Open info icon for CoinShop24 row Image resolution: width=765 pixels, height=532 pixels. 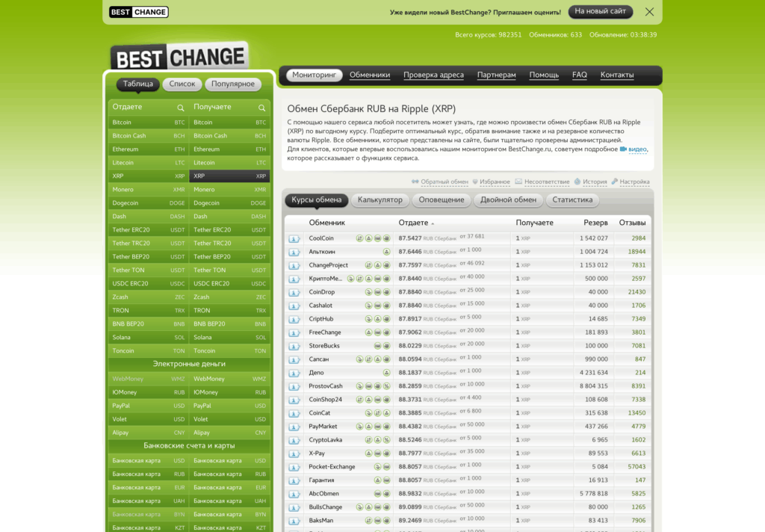pyautogui.click(x=294, y=400)
